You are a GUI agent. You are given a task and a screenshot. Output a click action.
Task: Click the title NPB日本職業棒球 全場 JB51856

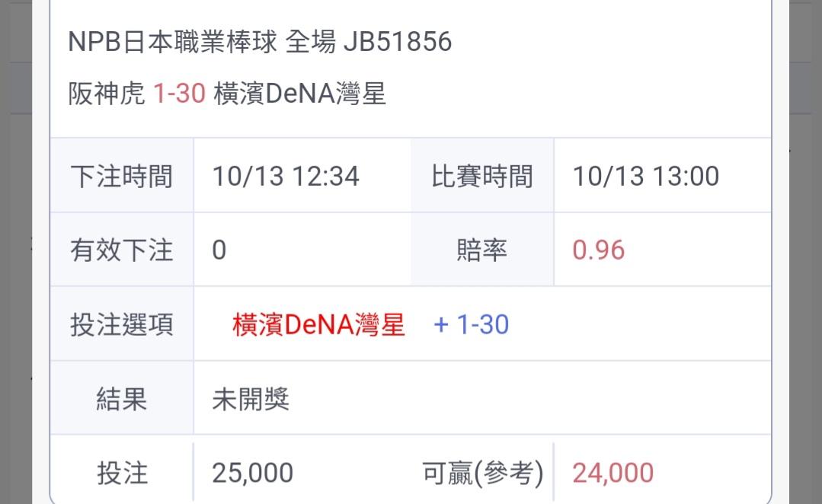click(260, 42)
